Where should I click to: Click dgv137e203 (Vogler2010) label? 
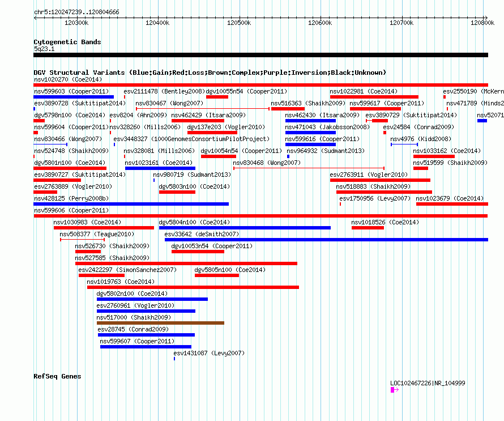(226, 127)
